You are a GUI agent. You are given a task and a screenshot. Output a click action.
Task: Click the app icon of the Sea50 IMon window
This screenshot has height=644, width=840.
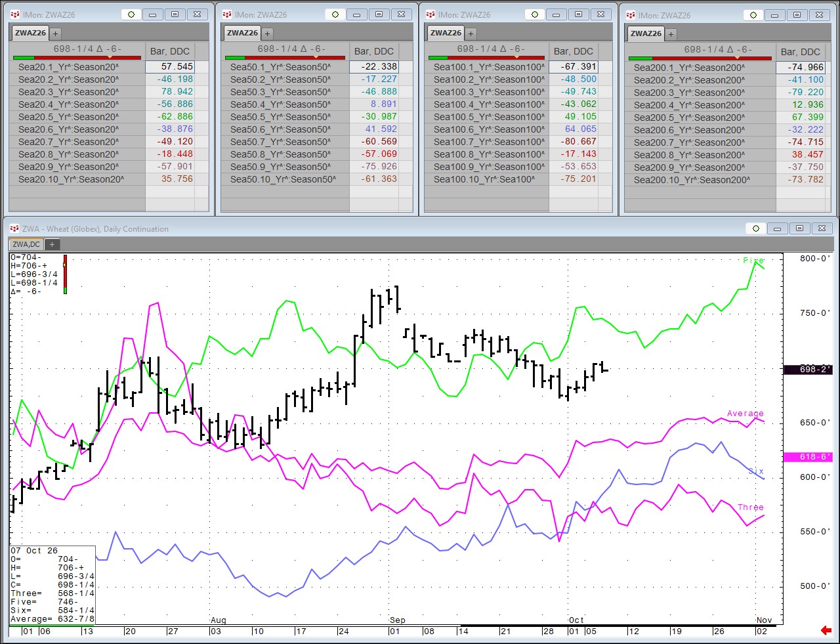[x=227, y=14]
